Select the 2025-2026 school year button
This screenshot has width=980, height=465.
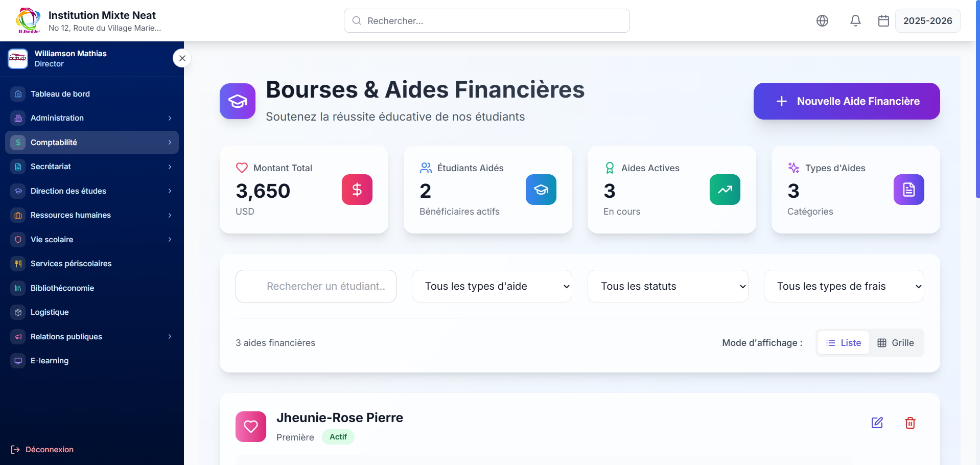[x=927, y=21]
